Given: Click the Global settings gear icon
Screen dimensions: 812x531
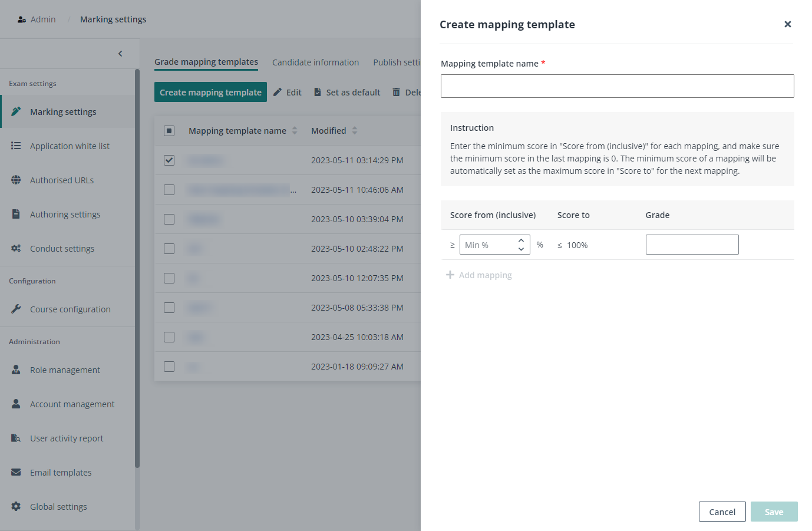Looking at the screenshot, I should [16, 506].
